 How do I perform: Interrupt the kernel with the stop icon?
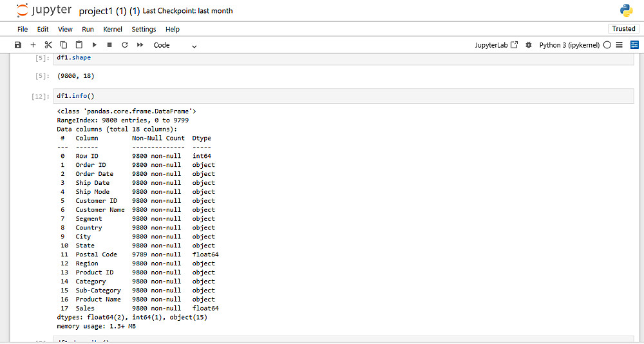(x=109, y=45)
